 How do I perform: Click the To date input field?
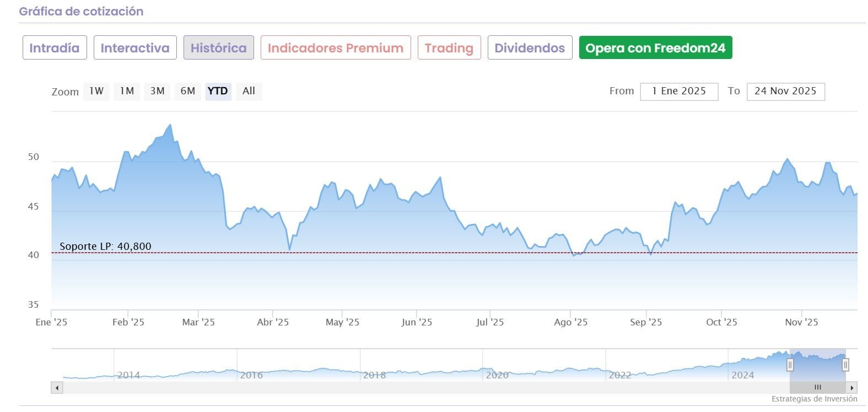click(785, 92)
